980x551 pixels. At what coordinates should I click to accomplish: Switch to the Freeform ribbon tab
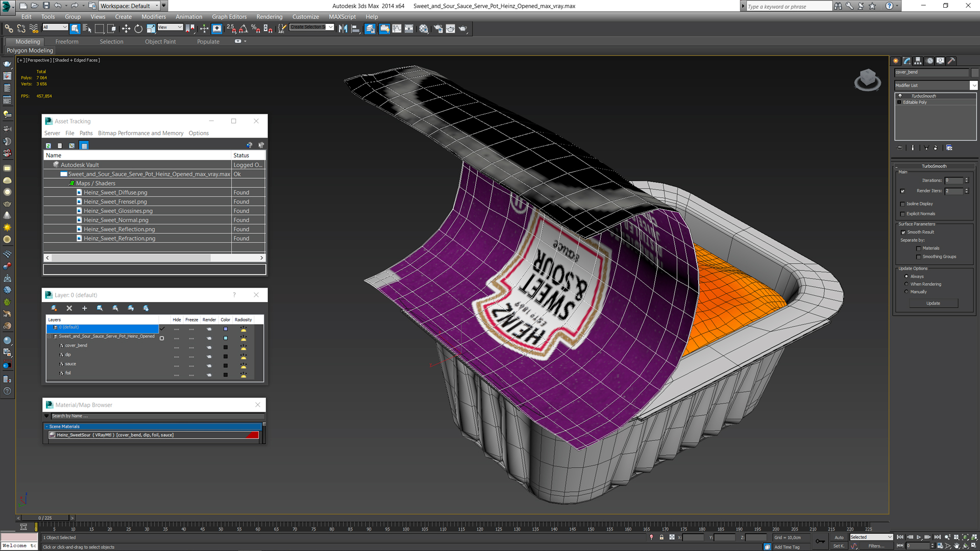click(67, 42)
